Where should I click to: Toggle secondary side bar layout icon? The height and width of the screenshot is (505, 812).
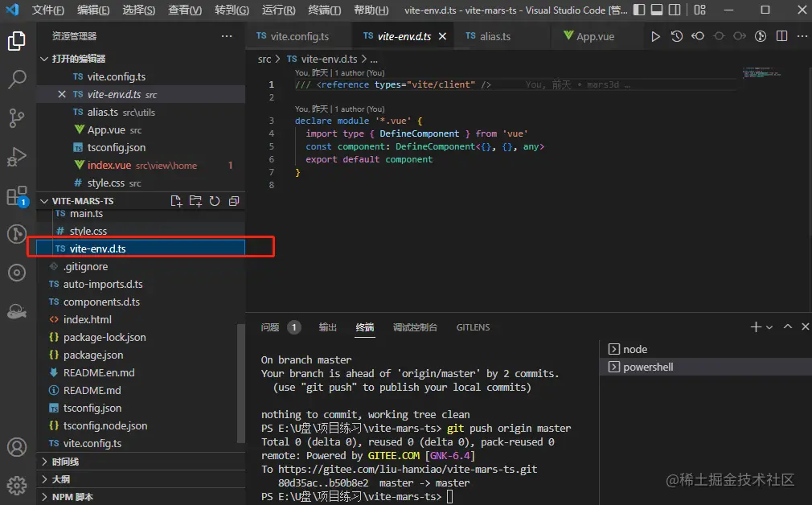pos(675,10)
